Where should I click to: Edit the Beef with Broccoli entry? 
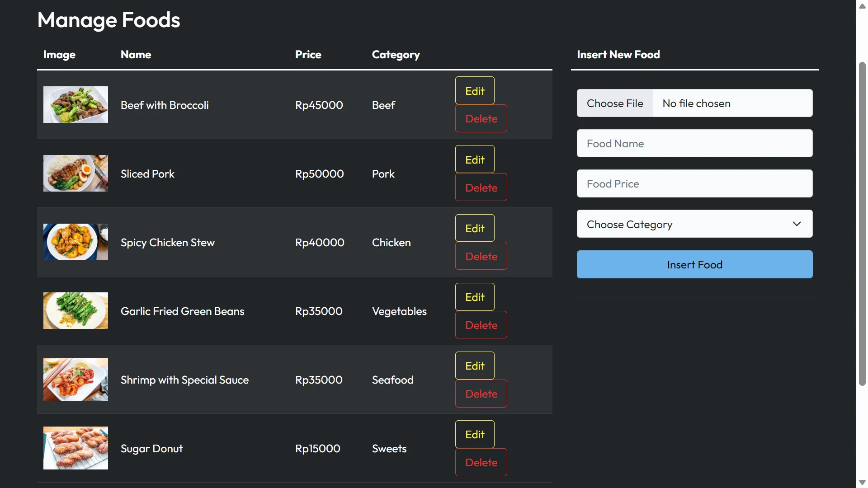(475, 91)
